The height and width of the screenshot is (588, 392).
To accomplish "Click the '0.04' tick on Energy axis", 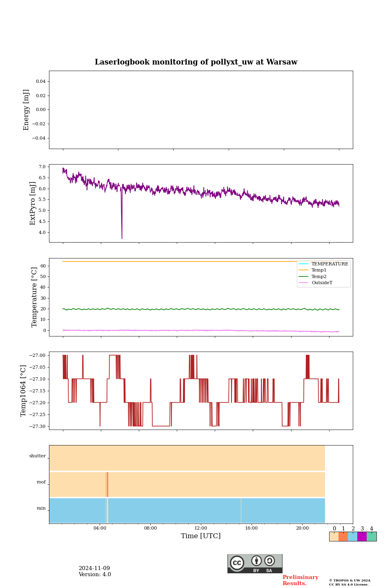I will pyautogui.click(x=40, y=82).
